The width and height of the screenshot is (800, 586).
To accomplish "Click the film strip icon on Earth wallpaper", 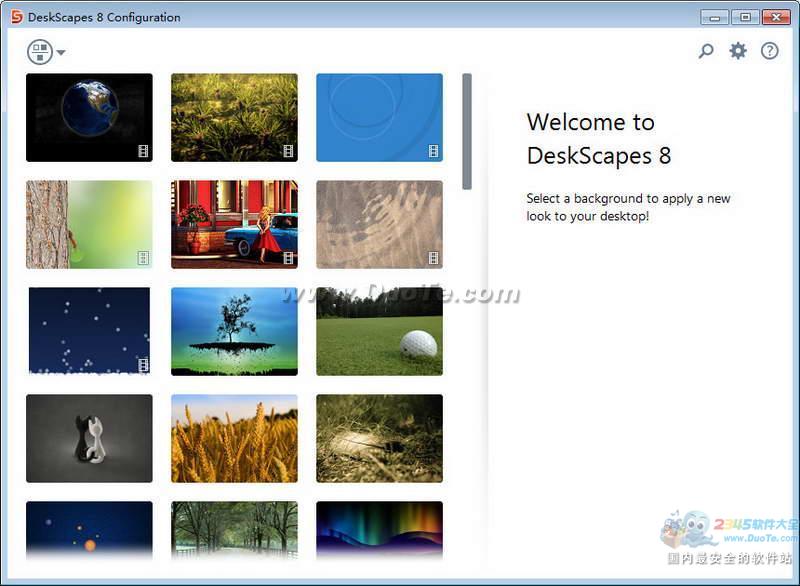I will (x=143, y=151).
